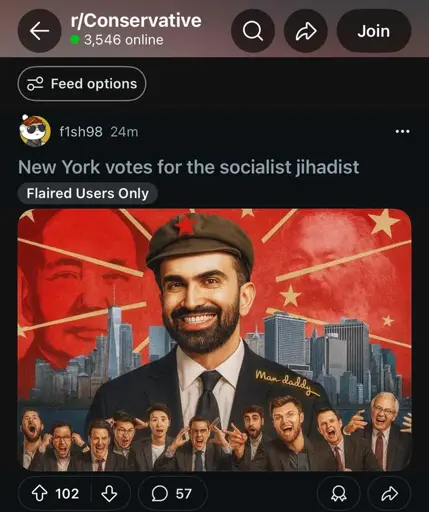
Task: Open Feed options filter
Action: [82, 84]
